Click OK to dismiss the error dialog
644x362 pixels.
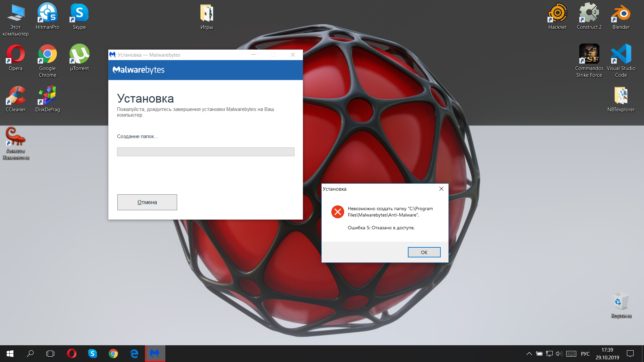click(424, 252)
